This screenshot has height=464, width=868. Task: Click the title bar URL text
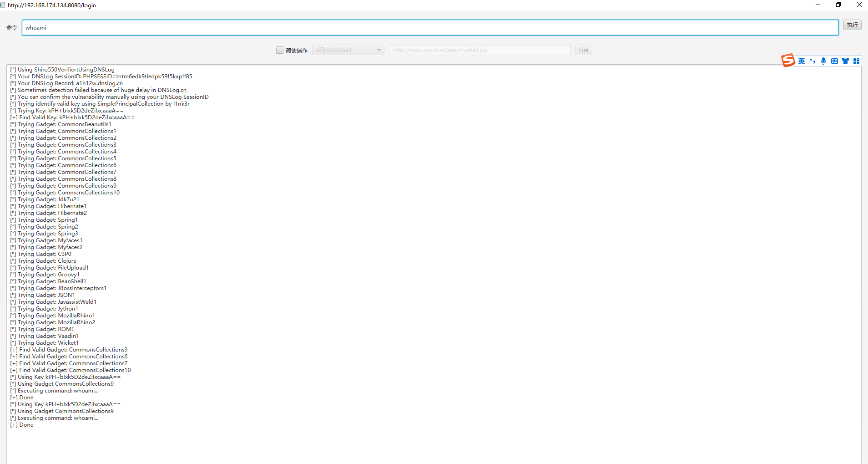coord(52,5)
